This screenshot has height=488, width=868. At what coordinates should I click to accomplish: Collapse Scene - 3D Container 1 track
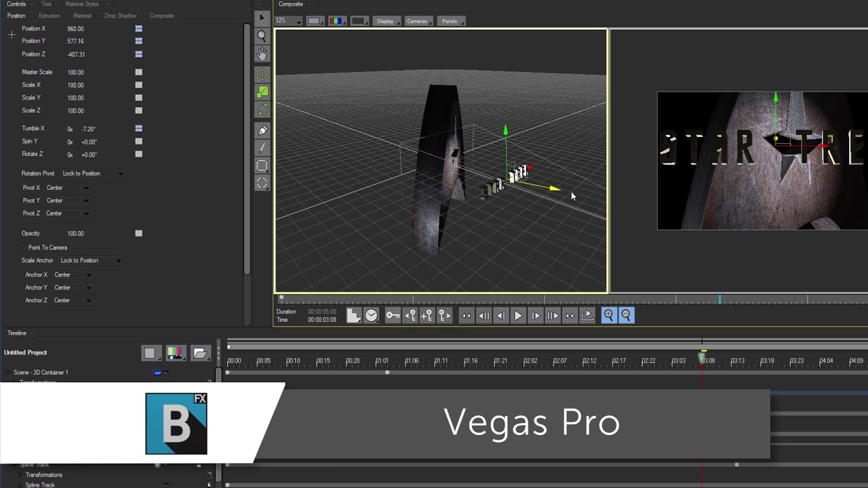tap(8, 373)
